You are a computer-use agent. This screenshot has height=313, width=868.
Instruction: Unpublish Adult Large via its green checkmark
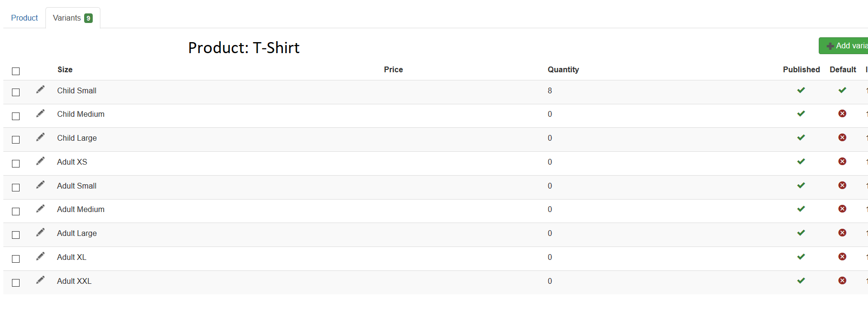(x=801, y=233)
